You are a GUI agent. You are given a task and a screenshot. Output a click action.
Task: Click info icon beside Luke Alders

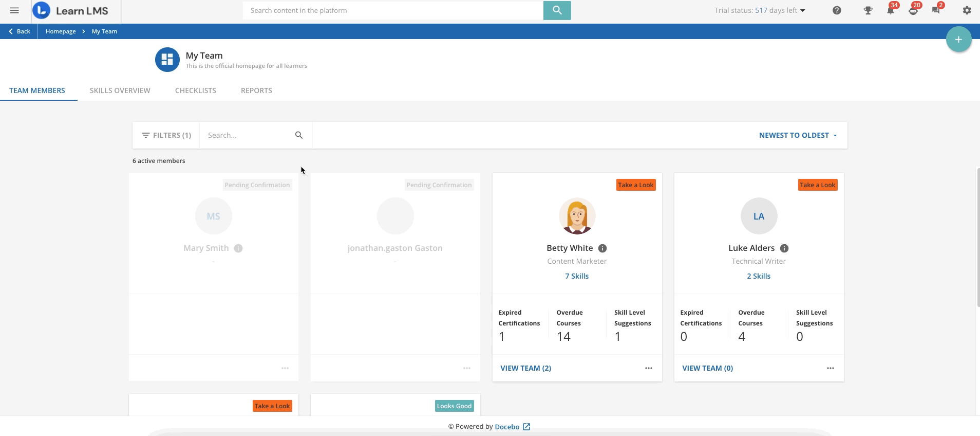[x=784, y=248]
